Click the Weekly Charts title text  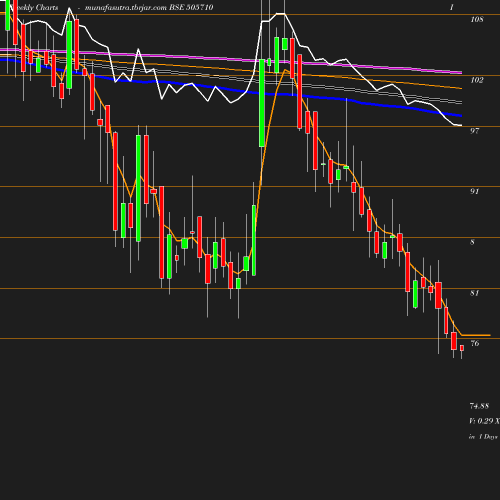pos(34,8)
